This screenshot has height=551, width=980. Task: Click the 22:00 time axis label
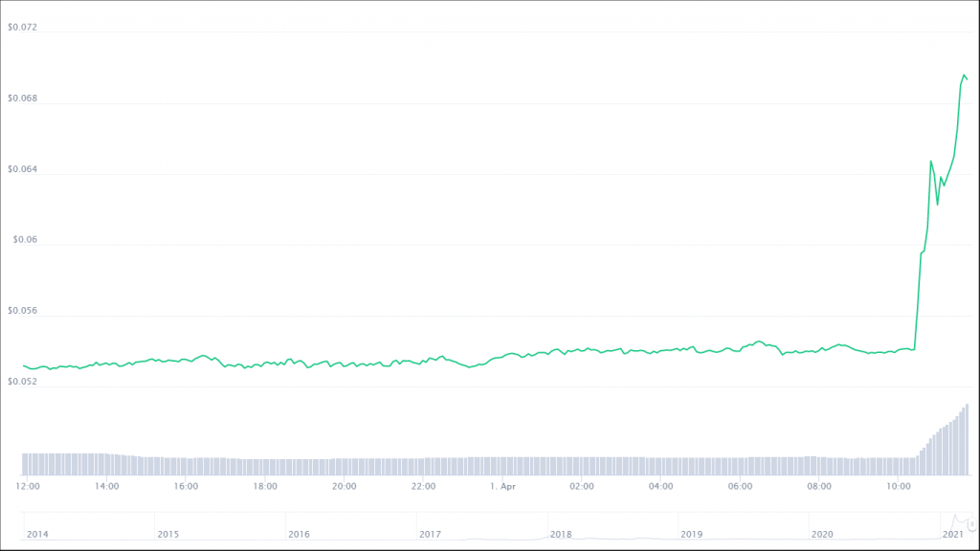pos(423,486)
